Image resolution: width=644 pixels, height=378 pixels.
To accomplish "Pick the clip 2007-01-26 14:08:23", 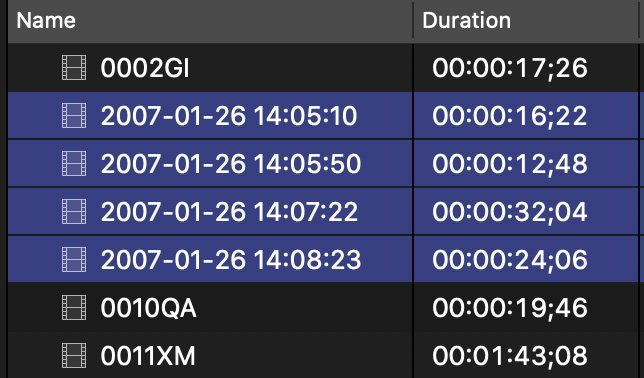I will click(x=231, y=260).
